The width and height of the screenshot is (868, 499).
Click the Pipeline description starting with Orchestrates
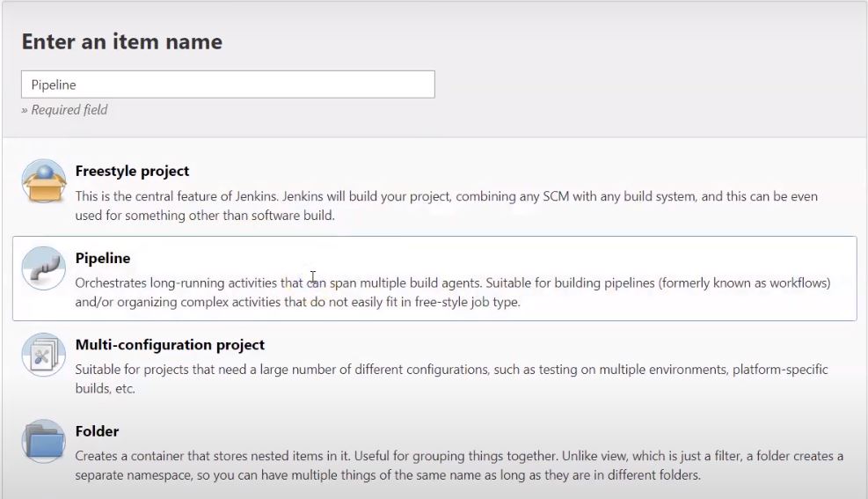click(453, 292)
